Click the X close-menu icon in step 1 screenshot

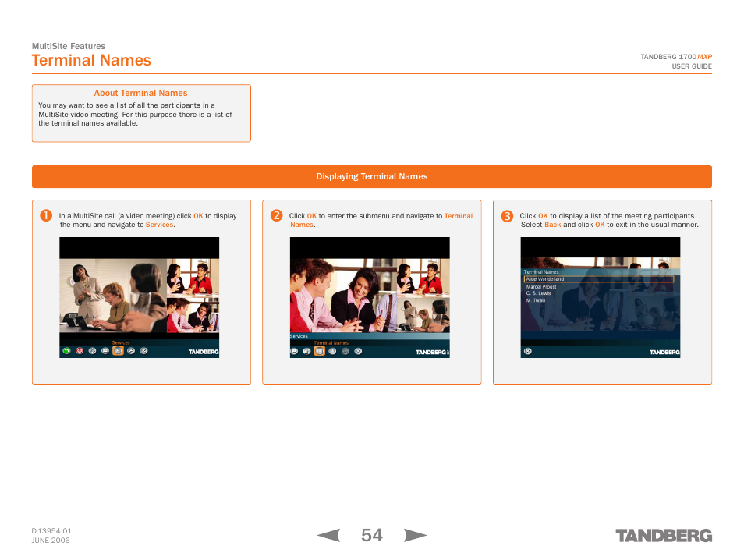[143, 351]
